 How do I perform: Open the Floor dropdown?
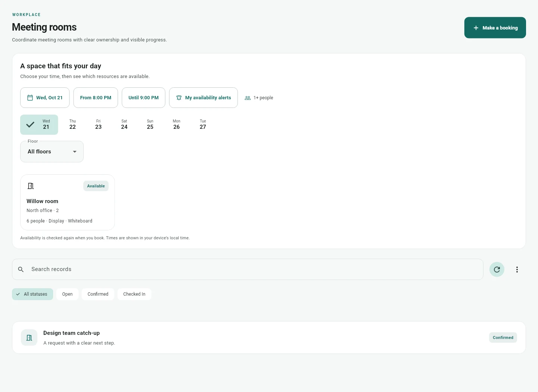pyautogui.click(x=52, y=152)
